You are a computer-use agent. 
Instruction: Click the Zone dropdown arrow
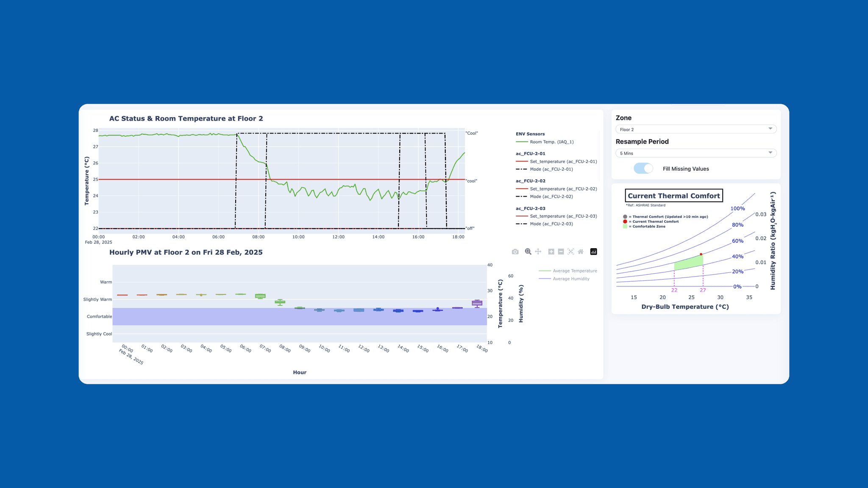770,129
